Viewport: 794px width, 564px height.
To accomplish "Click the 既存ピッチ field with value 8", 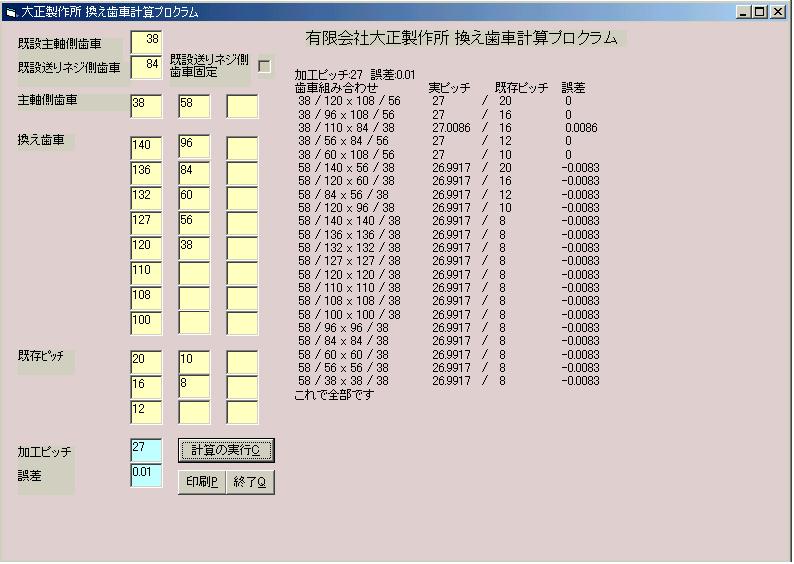I will (x=194, y=387).
